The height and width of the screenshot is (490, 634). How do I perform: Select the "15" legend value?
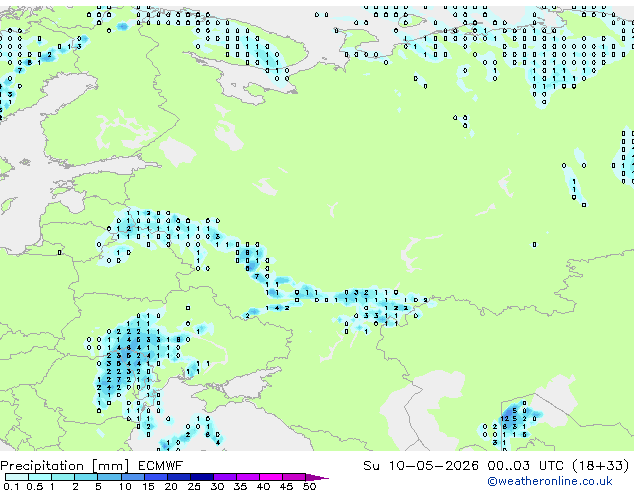tap(148, 486)
